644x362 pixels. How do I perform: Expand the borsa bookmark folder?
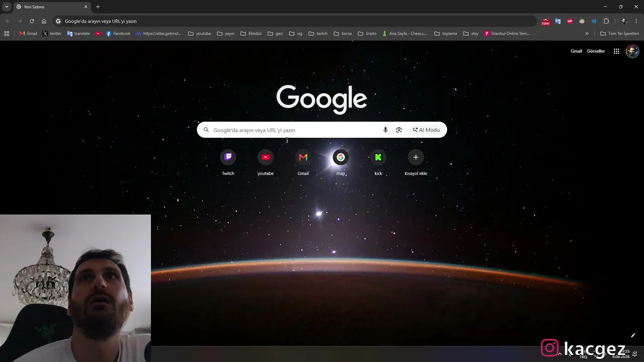coord(343,34)
